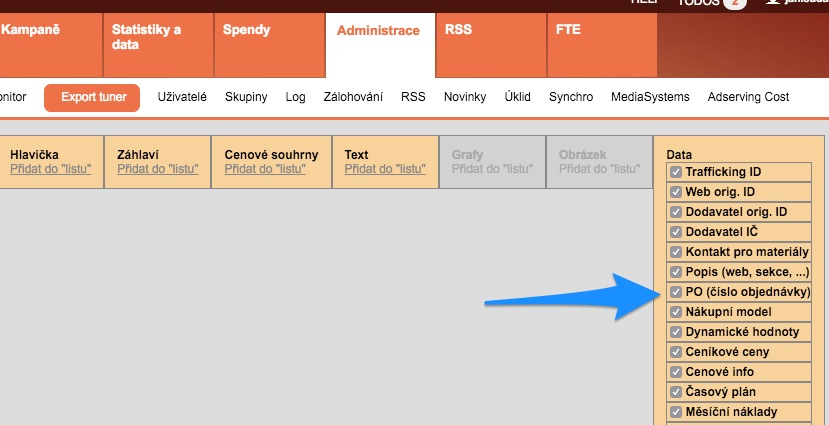The height and width of the screenshot is (425, 829).
Task: Disable the Časový plán checkbox
Action: (676, 392)
